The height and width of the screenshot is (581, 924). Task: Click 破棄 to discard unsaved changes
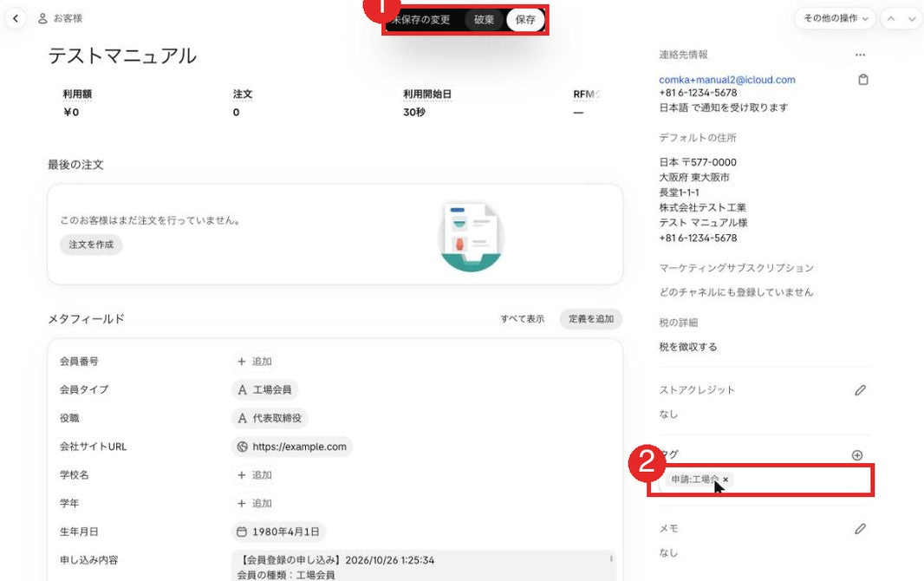(x=484, y=19)
